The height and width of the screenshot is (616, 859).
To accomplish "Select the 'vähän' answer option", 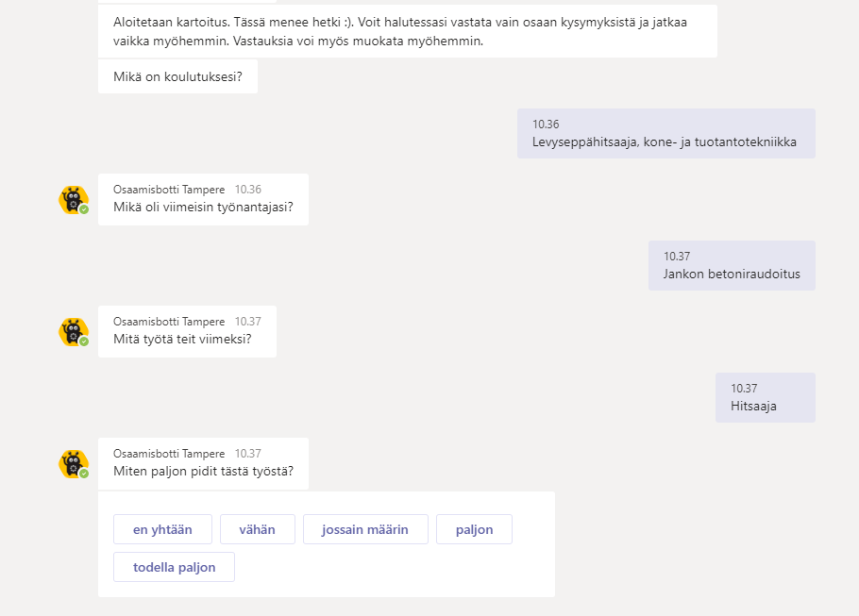I will pos(257,529).
